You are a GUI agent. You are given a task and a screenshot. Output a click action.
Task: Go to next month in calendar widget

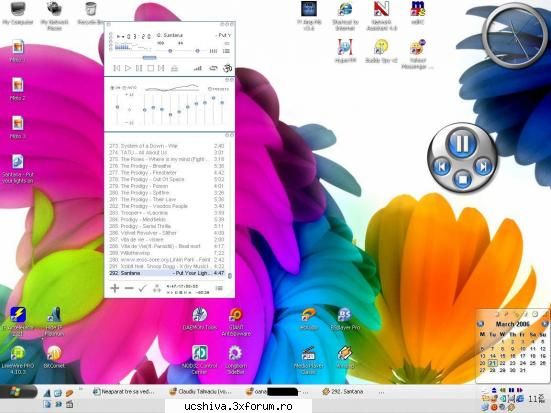[x=544, y=324]
